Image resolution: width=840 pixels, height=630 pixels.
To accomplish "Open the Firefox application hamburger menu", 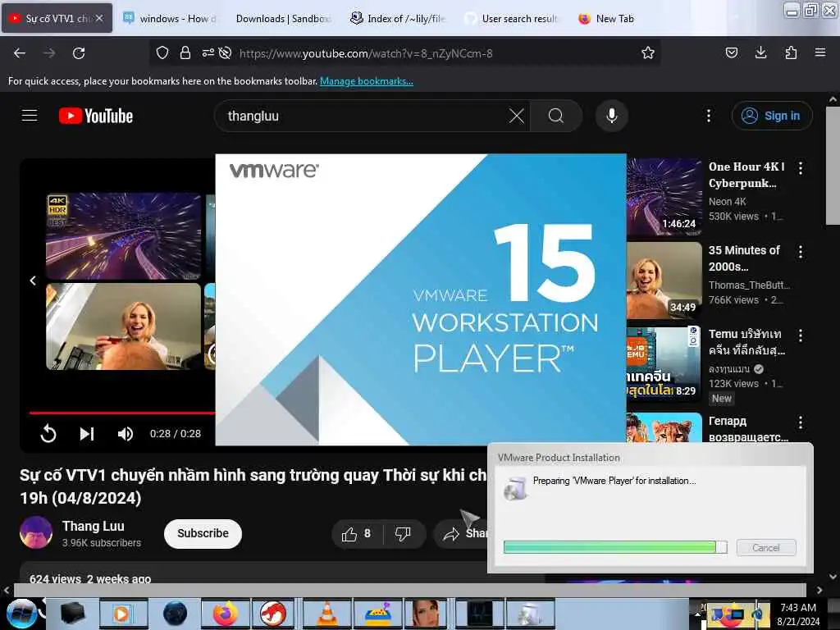I will point(820,53).
